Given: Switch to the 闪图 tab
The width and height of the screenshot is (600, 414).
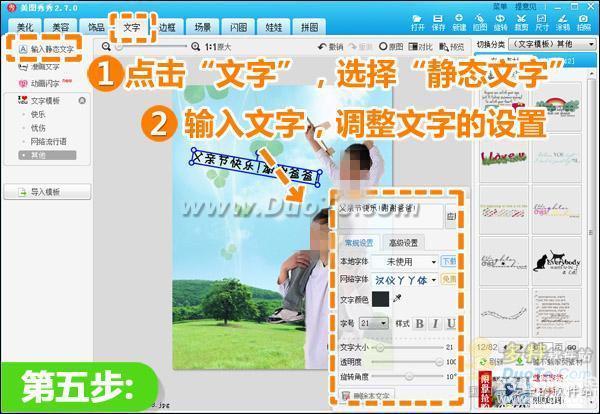Looking at the screenshot, I should pos(238,27).
